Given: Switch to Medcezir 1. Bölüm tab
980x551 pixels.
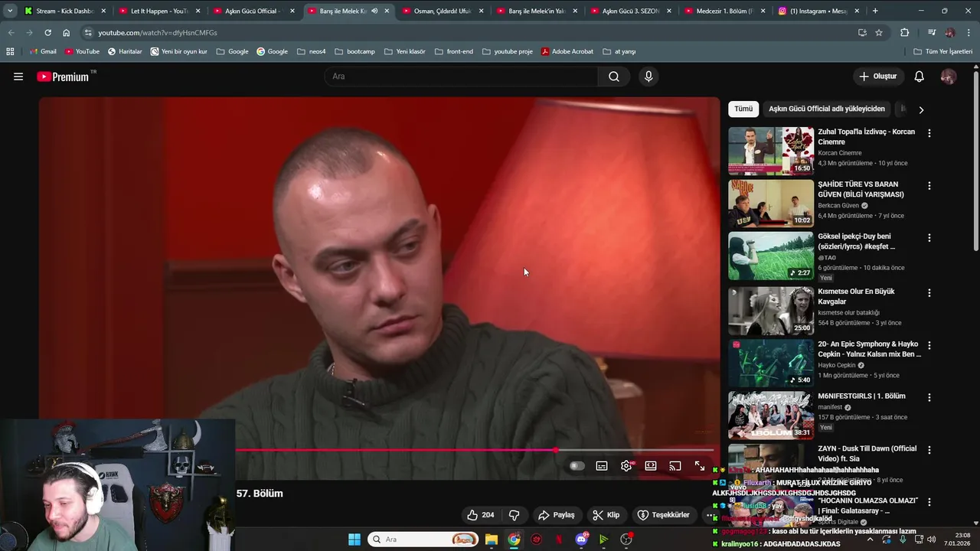Looking at the screenshot, I should [725, 11].
